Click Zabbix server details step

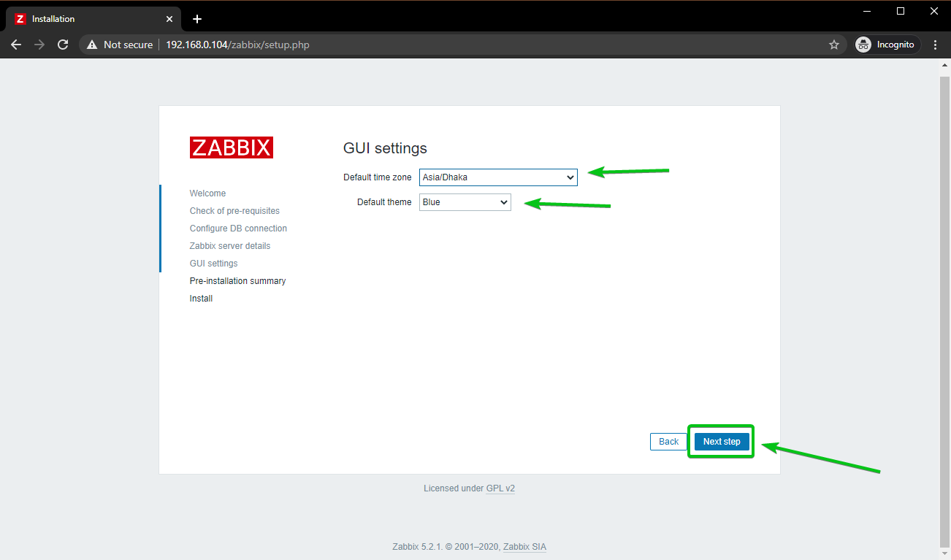click(x=230, y=246)
